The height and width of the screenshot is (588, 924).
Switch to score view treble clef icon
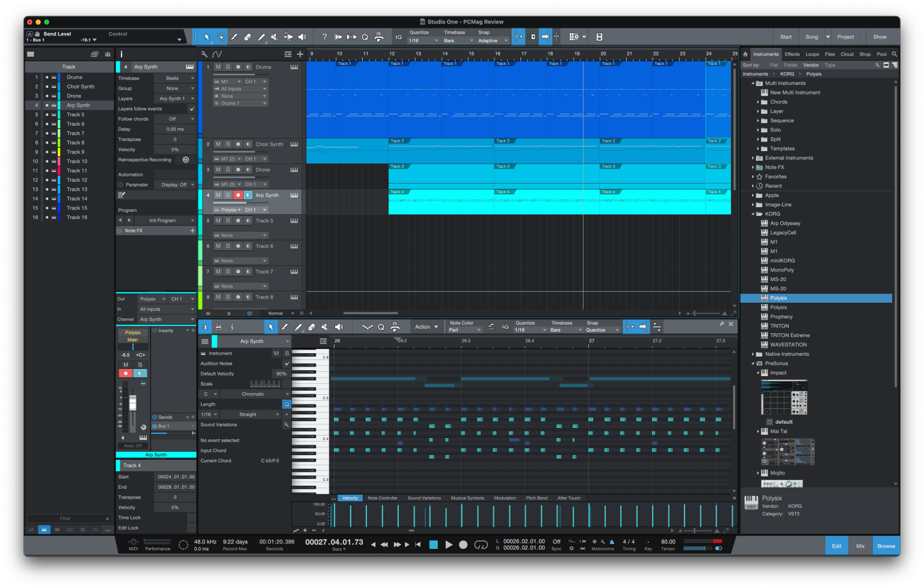tap(232, 327)
